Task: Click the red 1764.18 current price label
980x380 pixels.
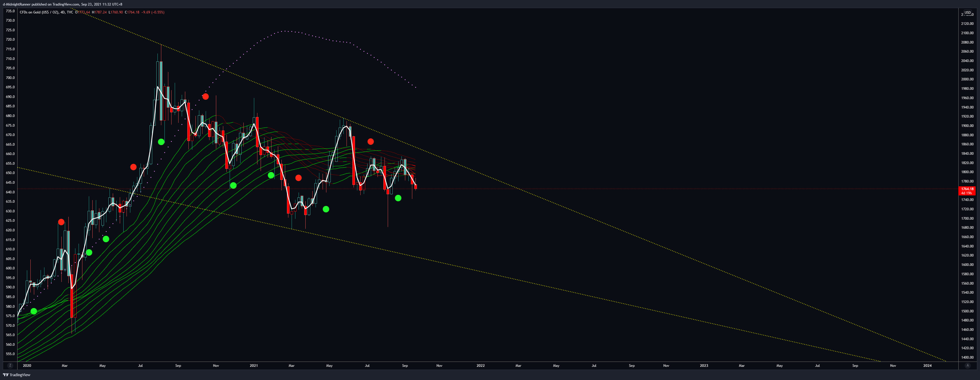Action: [967, 191]
